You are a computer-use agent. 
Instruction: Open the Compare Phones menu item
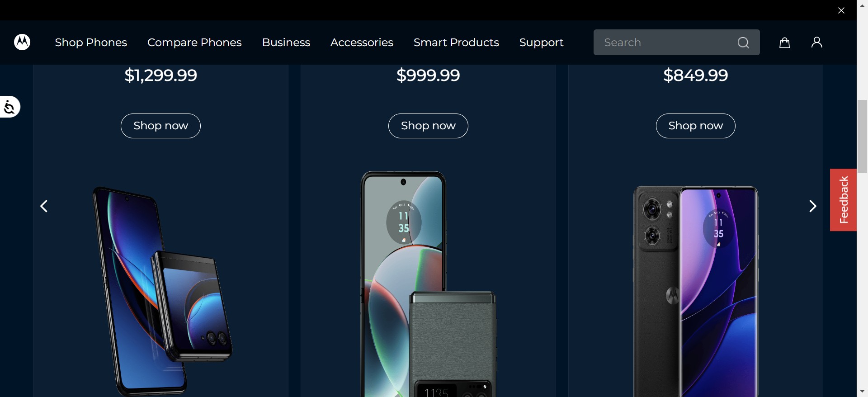(194, 43)
